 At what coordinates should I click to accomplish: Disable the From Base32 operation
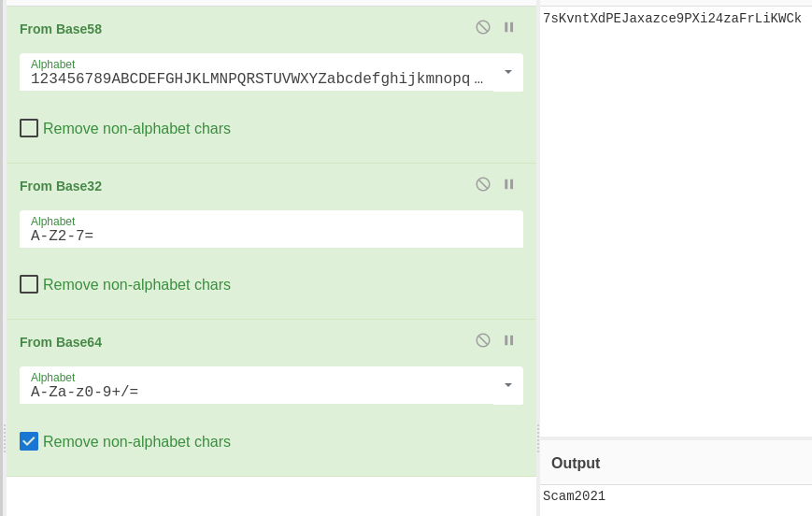[x=483, y=184]
